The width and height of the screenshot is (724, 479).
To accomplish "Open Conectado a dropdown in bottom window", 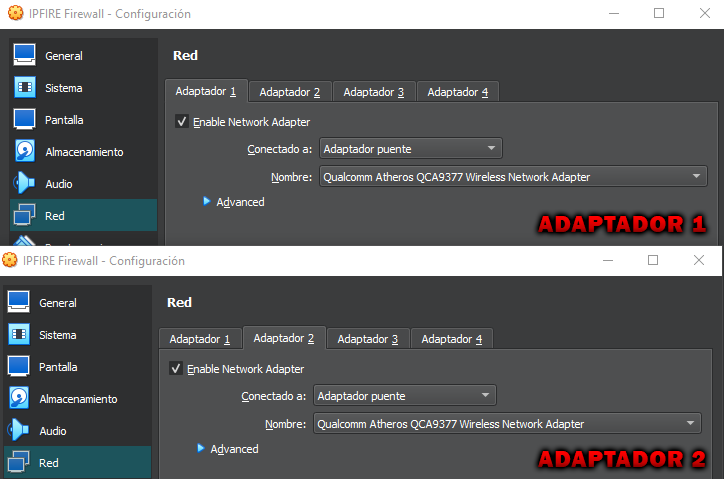I will [404, 396].
